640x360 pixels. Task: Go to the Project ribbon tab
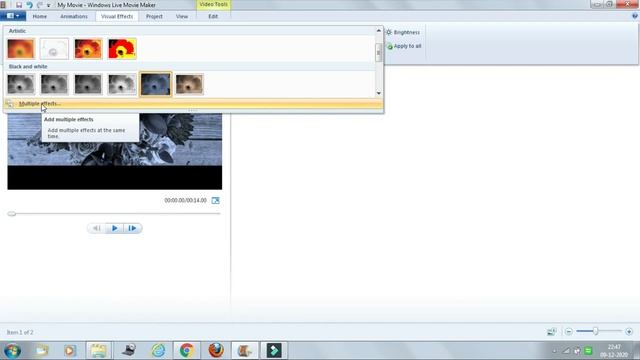coord(154,16)
